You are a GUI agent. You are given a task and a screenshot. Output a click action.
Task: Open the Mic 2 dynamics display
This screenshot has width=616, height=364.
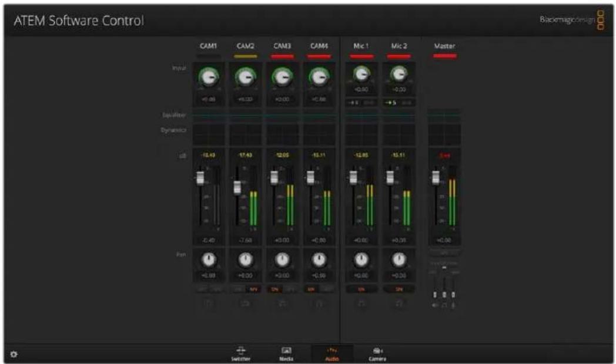(399, 134)
